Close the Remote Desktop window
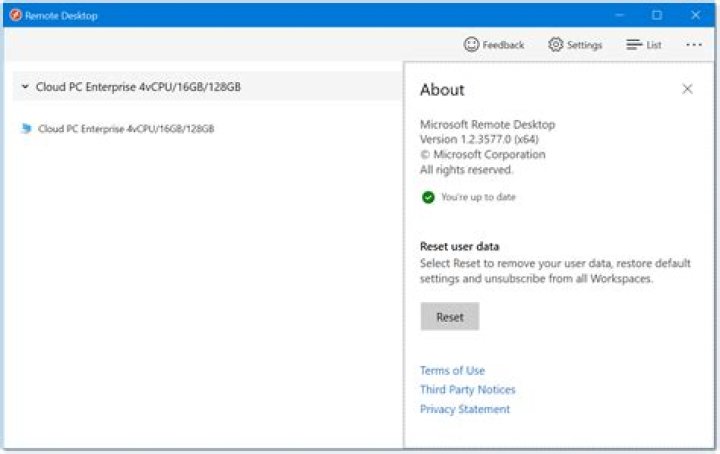This screenshot has height=454, width=720. click(696, 15)
